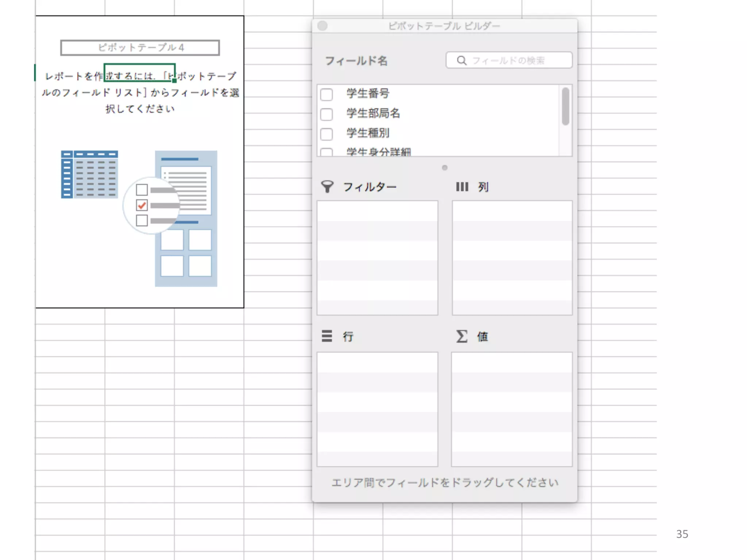Image resolution: width=747 pixels, height=560 pixels.
Task: Click the field list scrollbar thumb
Action: 565,106
